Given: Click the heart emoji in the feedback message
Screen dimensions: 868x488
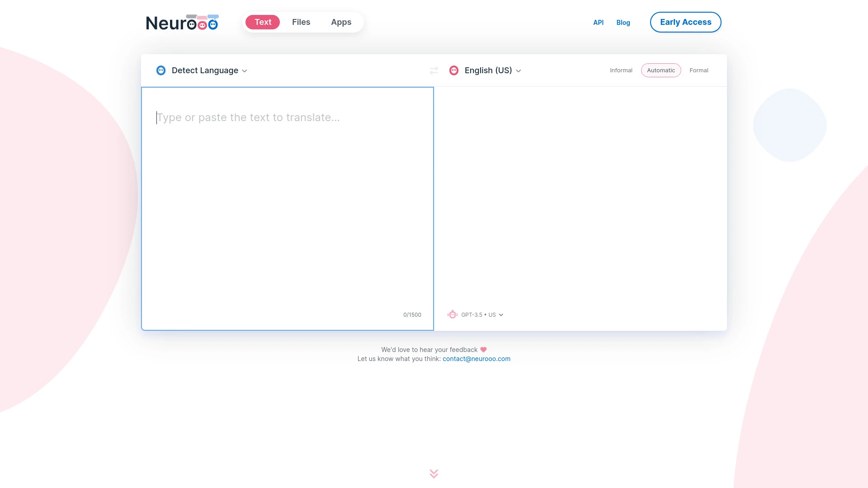Looking at the screenshot, I should pyautogui.click(x=483, y=349).
